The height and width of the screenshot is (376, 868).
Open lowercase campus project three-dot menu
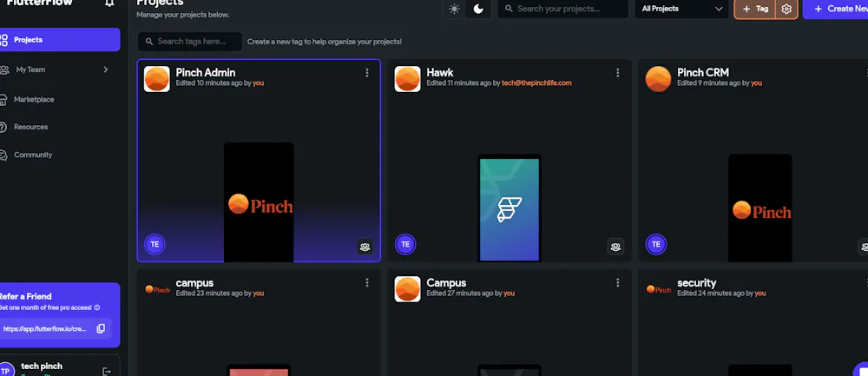tap(366, 282)
